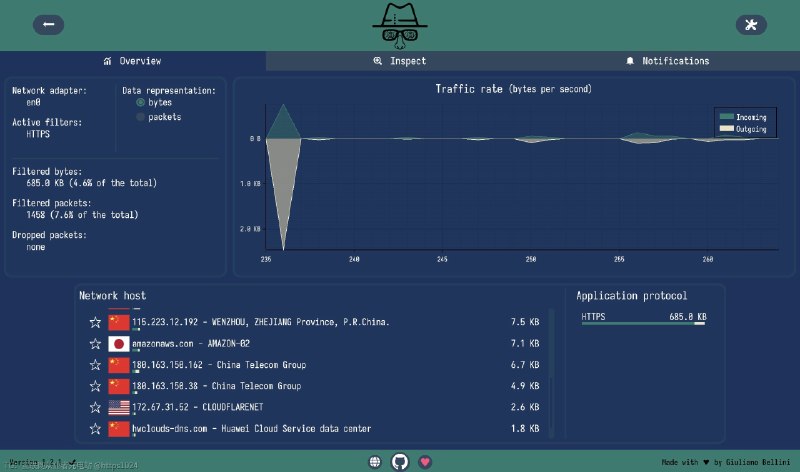Screen dimensions: 800x472
Task: Click the Traffic rate chart title
Action: (x=513, y=89)
